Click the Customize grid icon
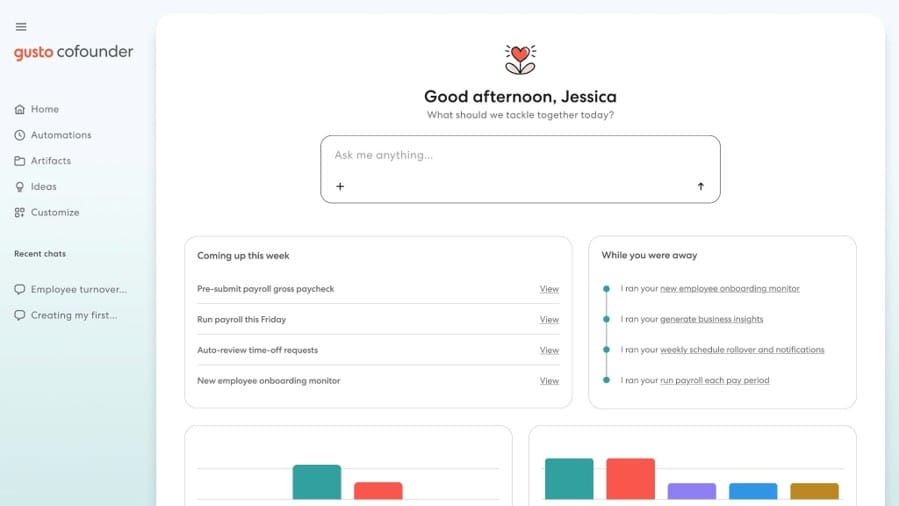This screenshot has width=899, height=506. pyautogui.click(x=19, y=213)
